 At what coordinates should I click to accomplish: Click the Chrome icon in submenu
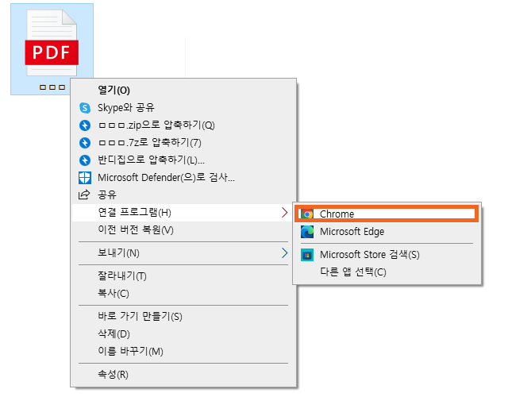pyautogui.click(x=307, y=214)
